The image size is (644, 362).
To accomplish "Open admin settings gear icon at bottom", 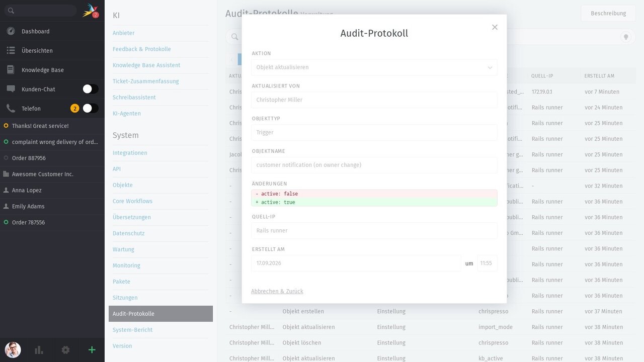I will (65, 350).
